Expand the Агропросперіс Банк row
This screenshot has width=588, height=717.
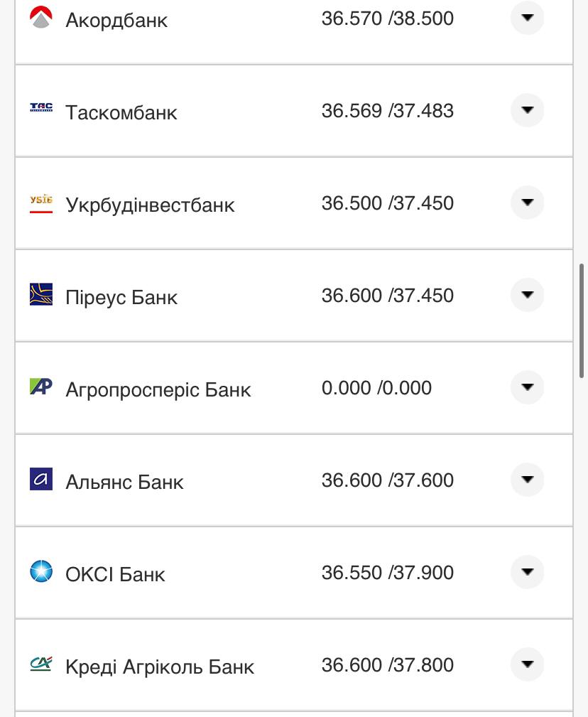point(527,387)
